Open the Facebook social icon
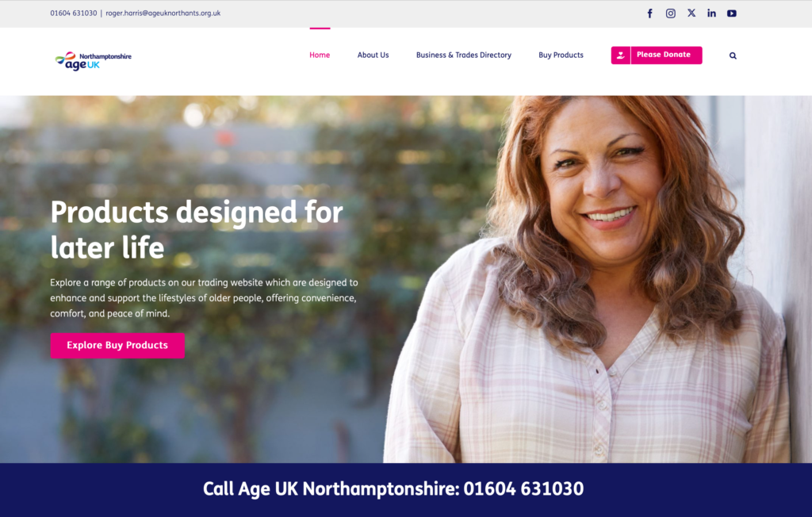 [650, 13]
